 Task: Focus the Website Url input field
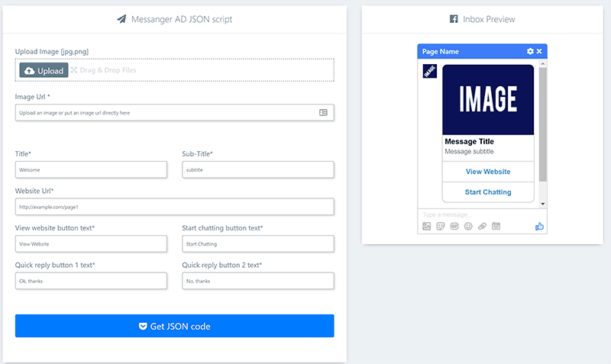click(x=175, y=207)
